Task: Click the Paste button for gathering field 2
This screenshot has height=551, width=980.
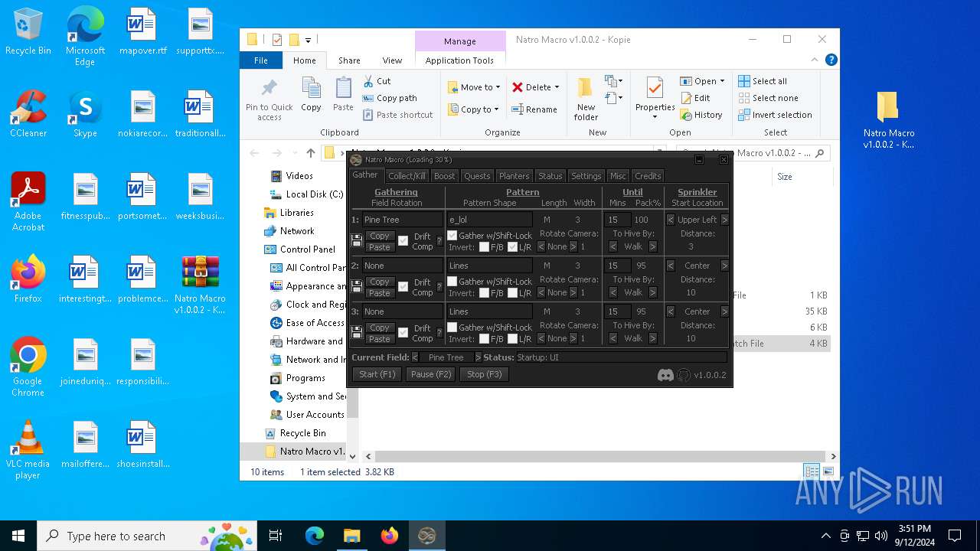Action: [x=379, y=293]
